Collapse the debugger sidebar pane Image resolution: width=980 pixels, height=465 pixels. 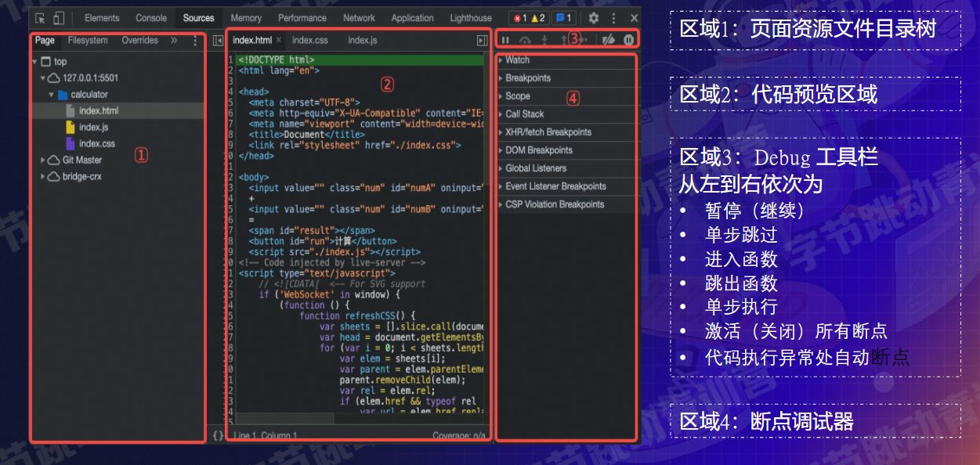[x=482, y=40]
